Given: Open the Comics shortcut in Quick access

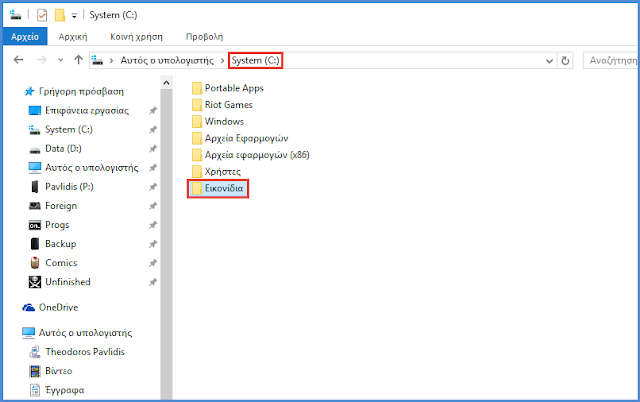Looking at the screenshot, I should (60, 263).
